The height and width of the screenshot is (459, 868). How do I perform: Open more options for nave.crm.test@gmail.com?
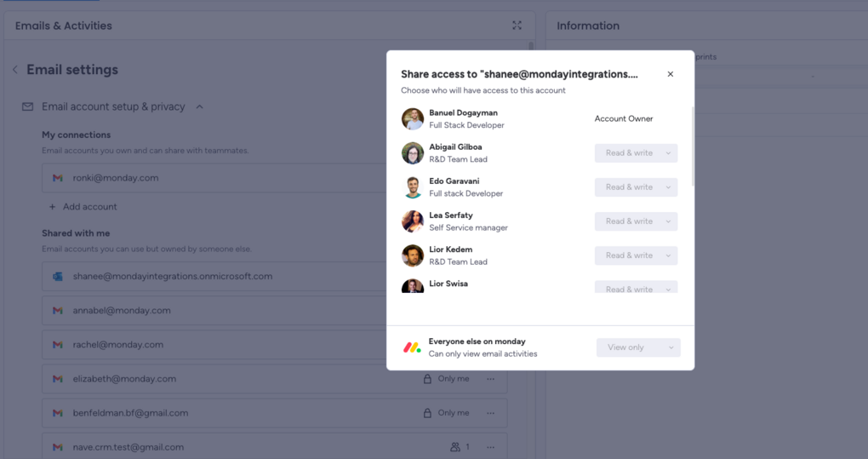coord(490,447)
